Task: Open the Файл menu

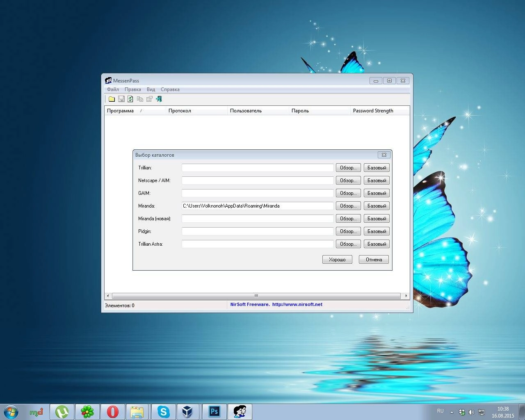Action: [113, 89]
